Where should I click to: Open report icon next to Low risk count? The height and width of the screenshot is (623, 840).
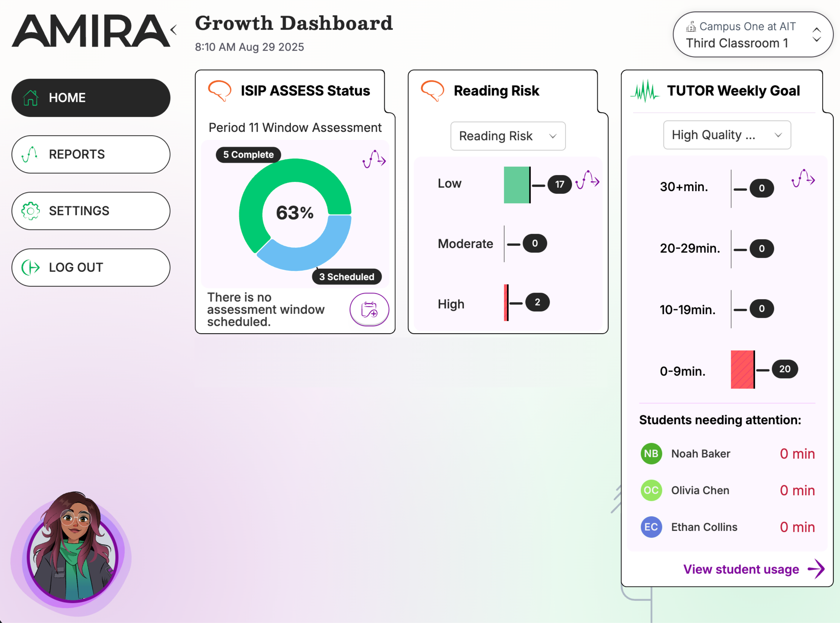[587, 179]
